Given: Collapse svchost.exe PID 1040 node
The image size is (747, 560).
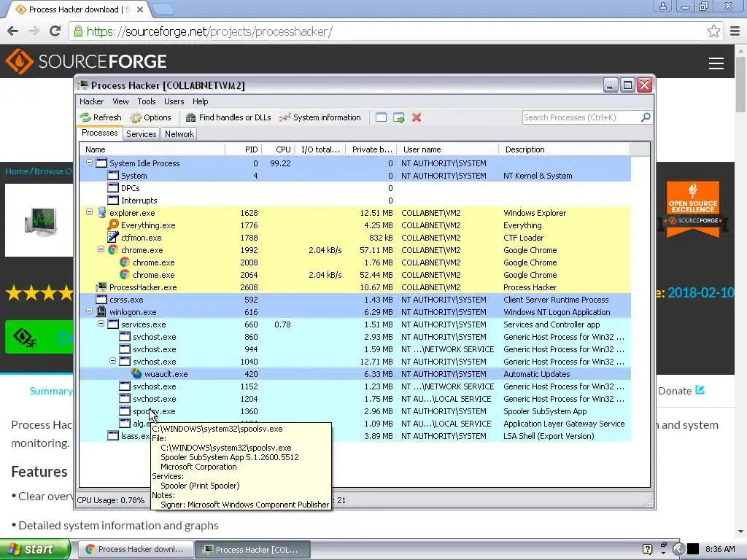Looking at the screenshot, I should (x=112, y=360).
